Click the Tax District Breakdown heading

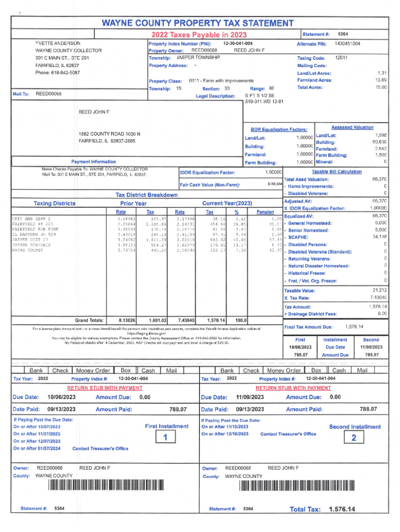click(146, 195)
